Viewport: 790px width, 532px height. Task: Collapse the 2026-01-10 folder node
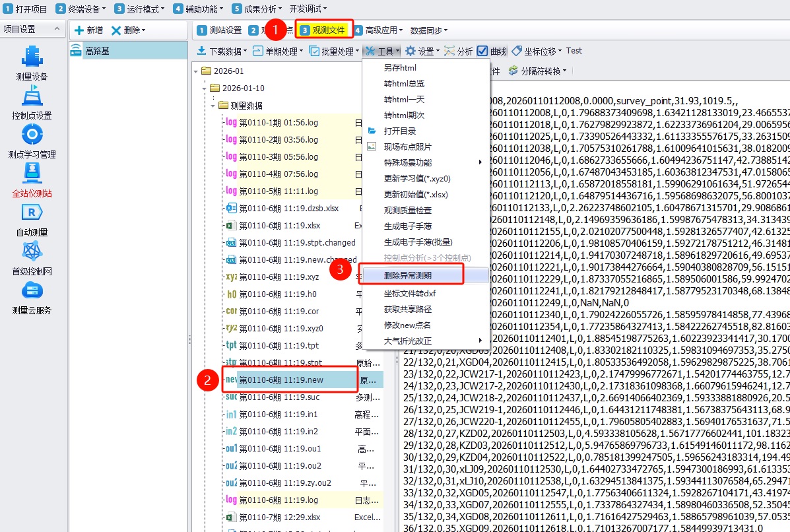point(205,88)
